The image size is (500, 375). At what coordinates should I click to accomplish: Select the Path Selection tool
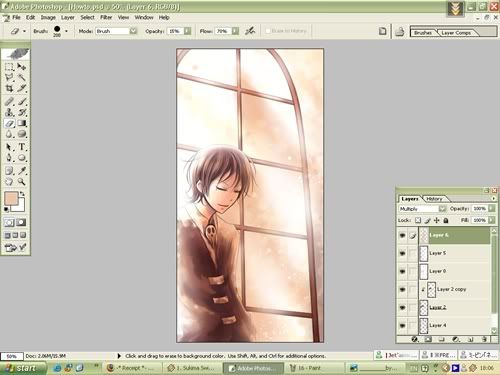point(9,147)
